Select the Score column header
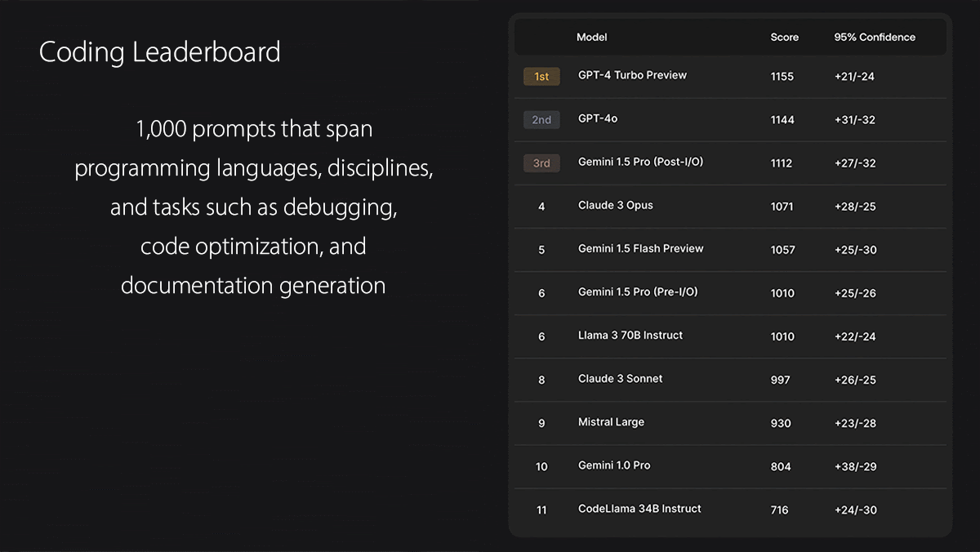Image resolution: width=980 pixels, height=552 pixels. click(784, 37)
